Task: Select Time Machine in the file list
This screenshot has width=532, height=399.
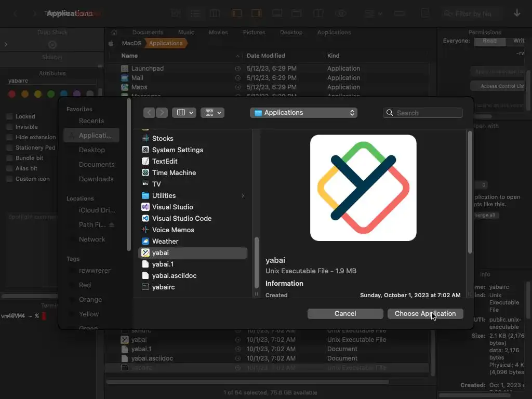Action: point(193,172)
